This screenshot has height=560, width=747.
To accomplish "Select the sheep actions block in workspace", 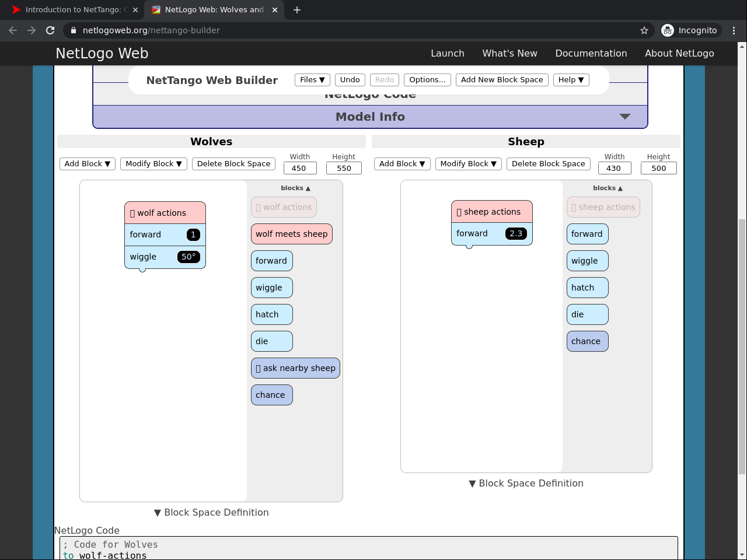I will coord(492,212).
